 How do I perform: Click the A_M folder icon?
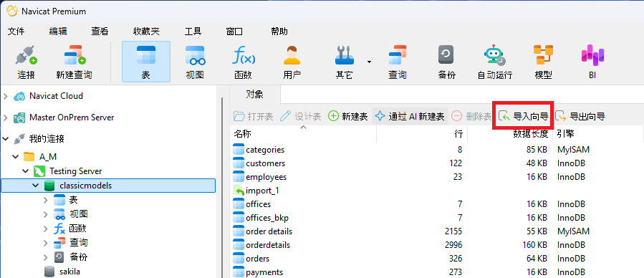(x=29, y=157)
